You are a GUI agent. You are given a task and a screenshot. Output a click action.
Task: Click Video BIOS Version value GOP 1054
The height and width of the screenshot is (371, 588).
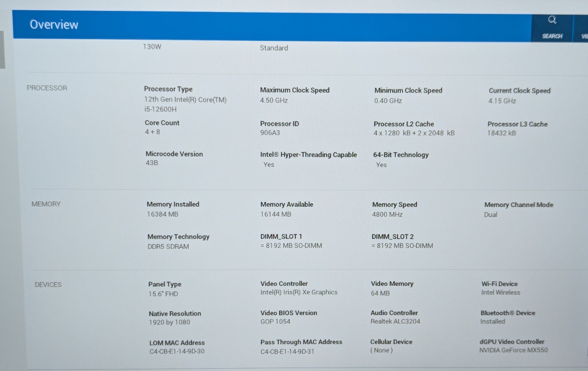pos(275,321)
